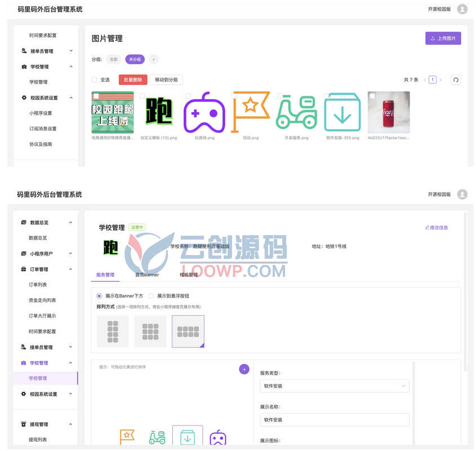Click the refresh icon beside the pagination
Screen dimensions: 476x451
(455, 80)
